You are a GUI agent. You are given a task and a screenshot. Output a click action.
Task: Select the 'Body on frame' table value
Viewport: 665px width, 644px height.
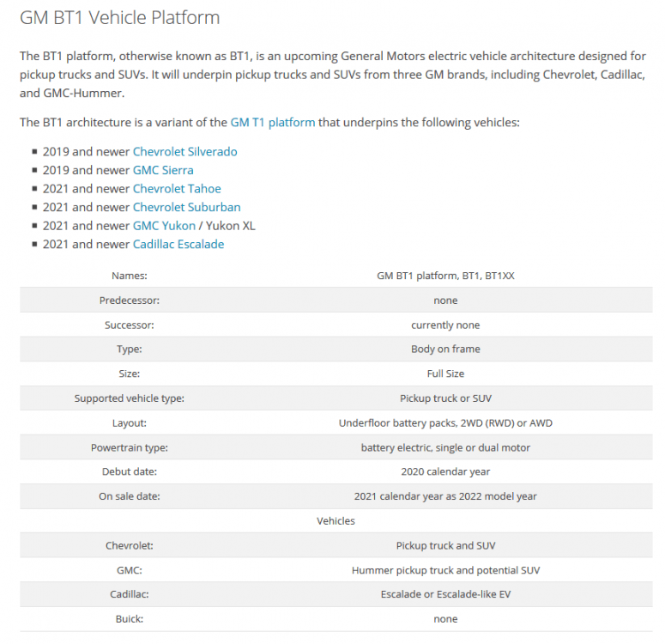point(445,349)
